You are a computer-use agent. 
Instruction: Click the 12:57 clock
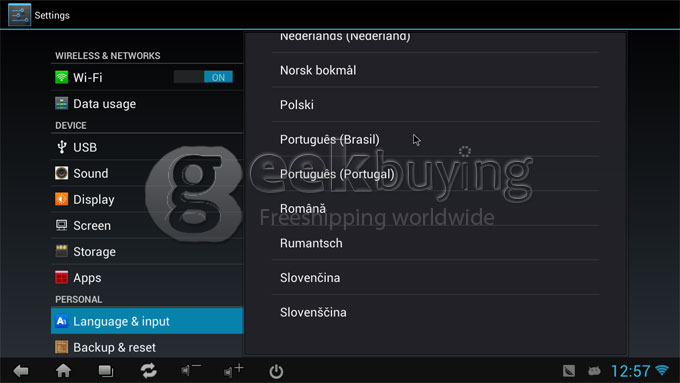[x=631, y=371]
